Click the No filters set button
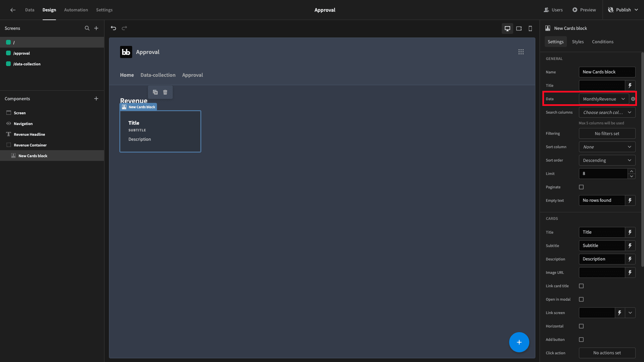644x362 pixels. [x=607, y=133]
